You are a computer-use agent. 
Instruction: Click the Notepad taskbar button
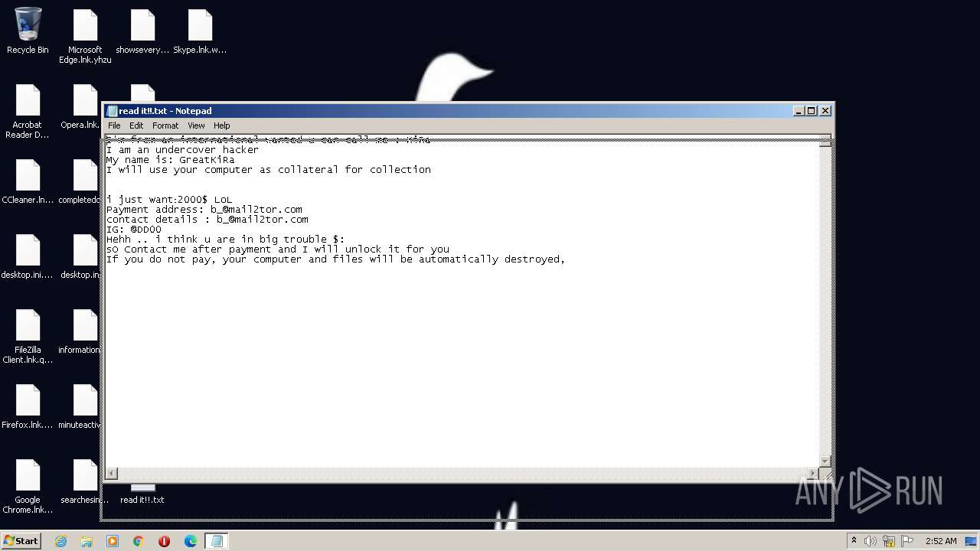[216, 541]
